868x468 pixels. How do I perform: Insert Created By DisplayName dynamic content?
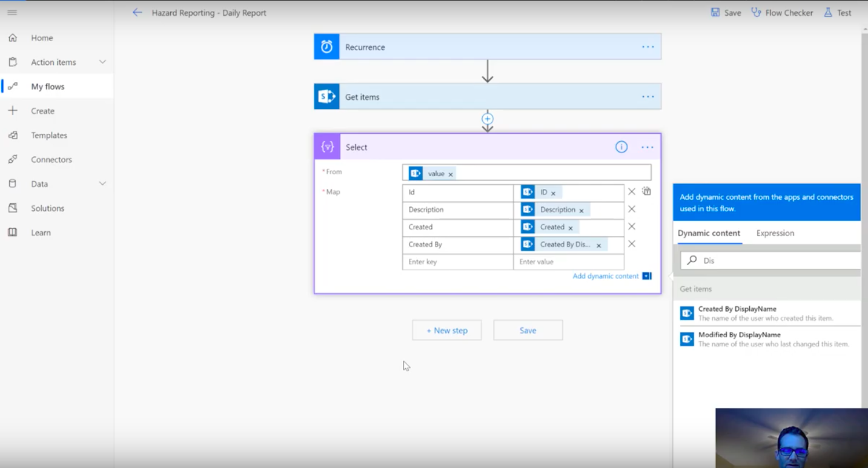(x=767, y=313)
